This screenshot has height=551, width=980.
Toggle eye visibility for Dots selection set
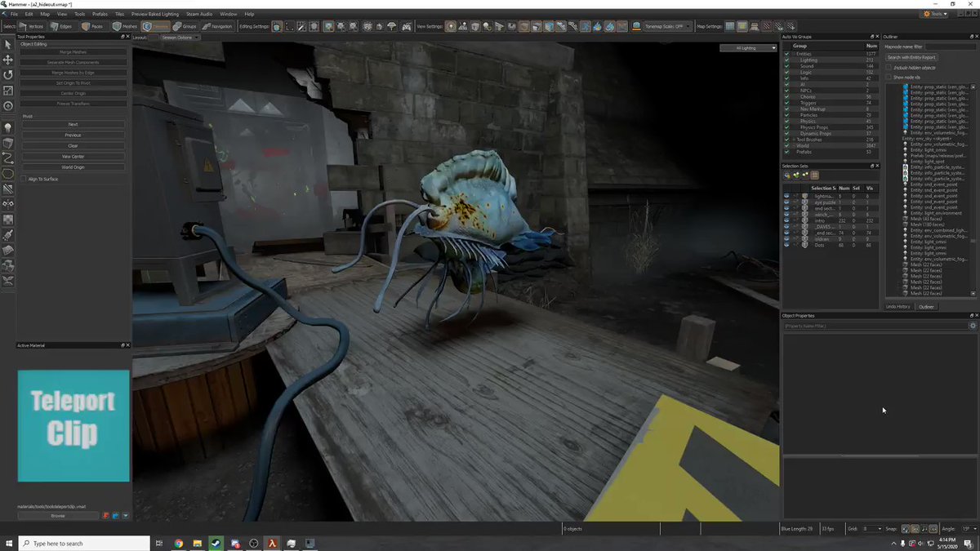coord(786,245)
